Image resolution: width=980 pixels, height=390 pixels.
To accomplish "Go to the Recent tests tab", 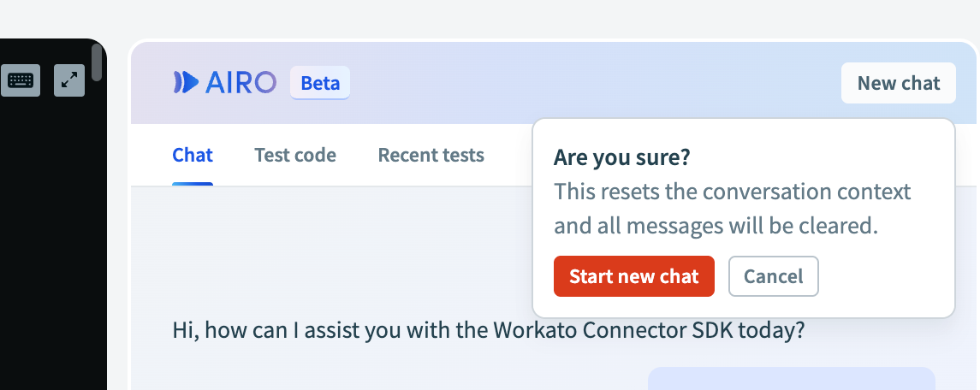I will (x=431, y=155).
